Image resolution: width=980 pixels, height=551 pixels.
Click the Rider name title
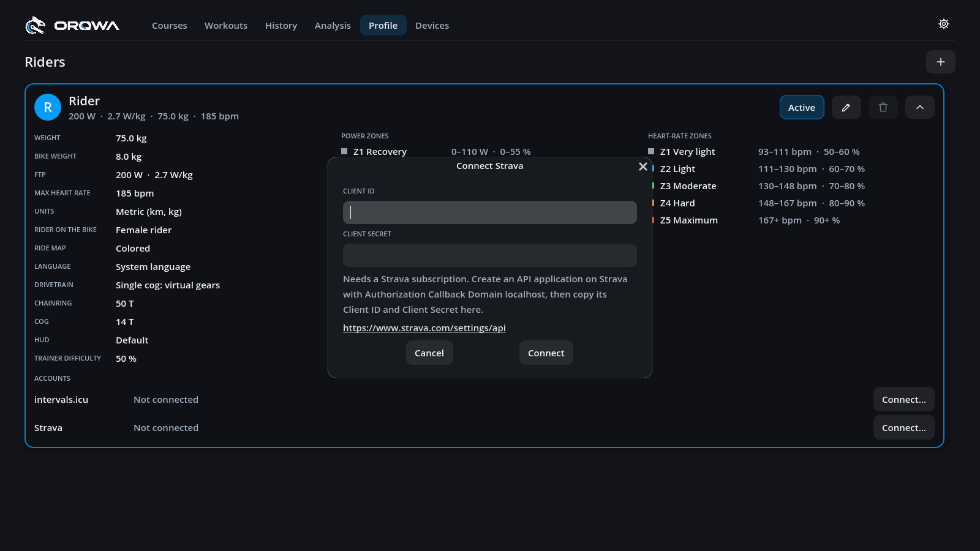tap(84, 101)
